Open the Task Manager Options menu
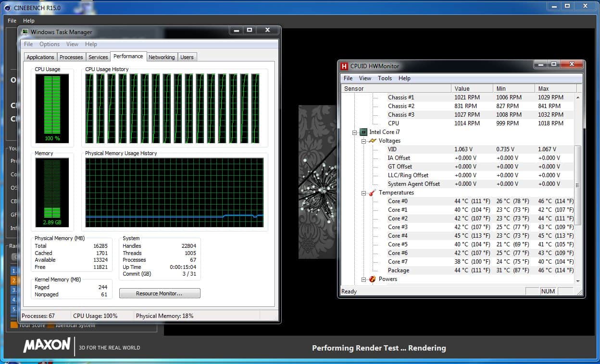 click(50, 44)
